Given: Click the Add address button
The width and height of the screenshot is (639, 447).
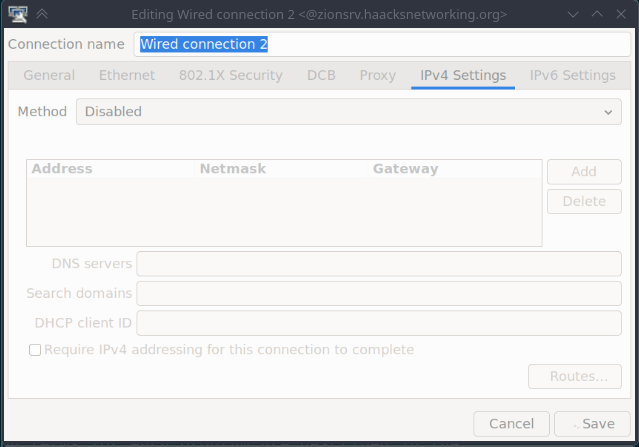Looking at the screenshot, I should click(584, 172).
